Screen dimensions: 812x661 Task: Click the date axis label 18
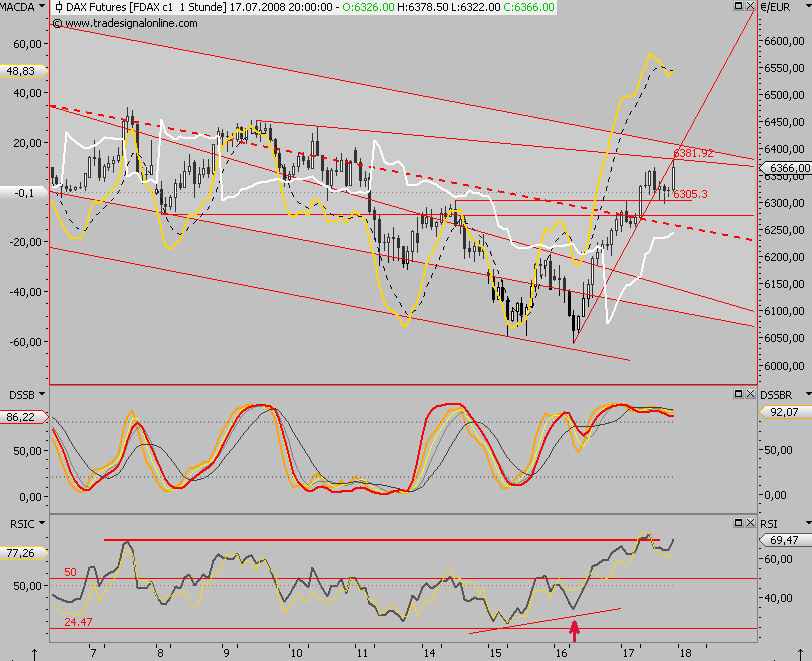685,653
